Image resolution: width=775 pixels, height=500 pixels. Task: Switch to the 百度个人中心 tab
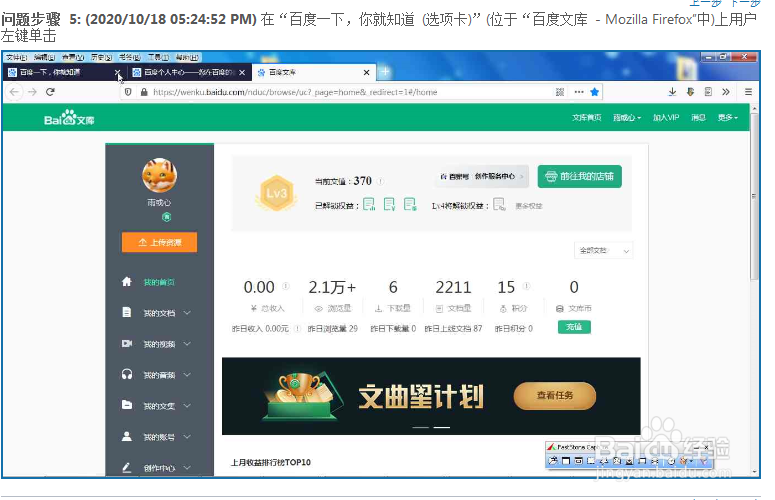click(x=189, y=72)
